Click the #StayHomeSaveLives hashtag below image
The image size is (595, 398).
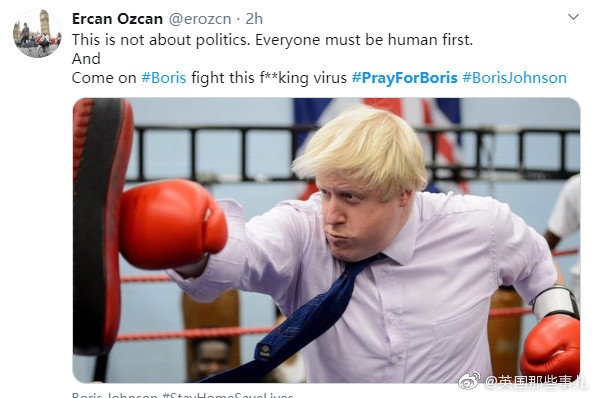pos(228,395)
